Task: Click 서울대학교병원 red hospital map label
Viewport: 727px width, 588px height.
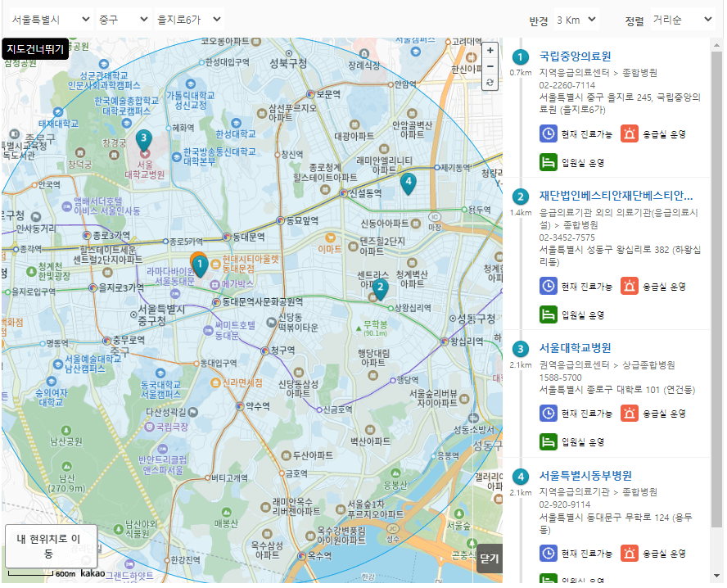Action: tap(145, 170)
